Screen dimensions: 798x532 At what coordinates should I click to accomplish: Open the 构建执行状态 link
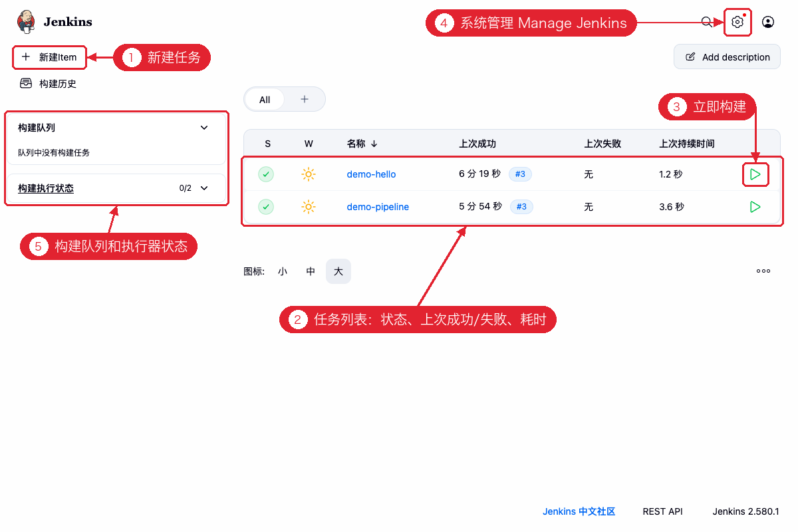click(x=46, y=189)
